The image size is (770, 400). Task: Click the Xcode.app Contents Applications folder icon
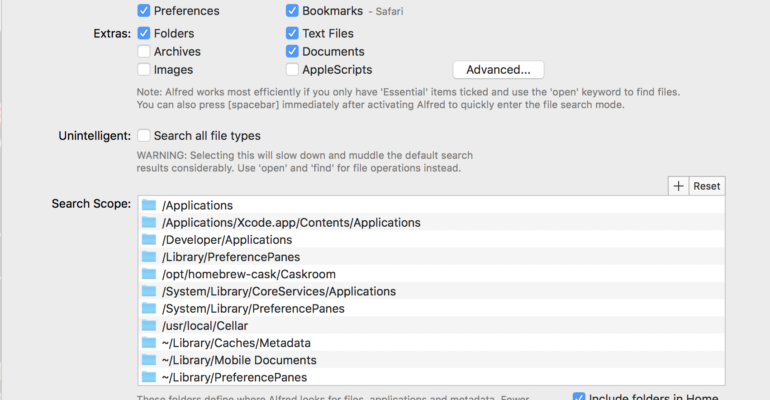pyautogui.click(x=149, y=222)
